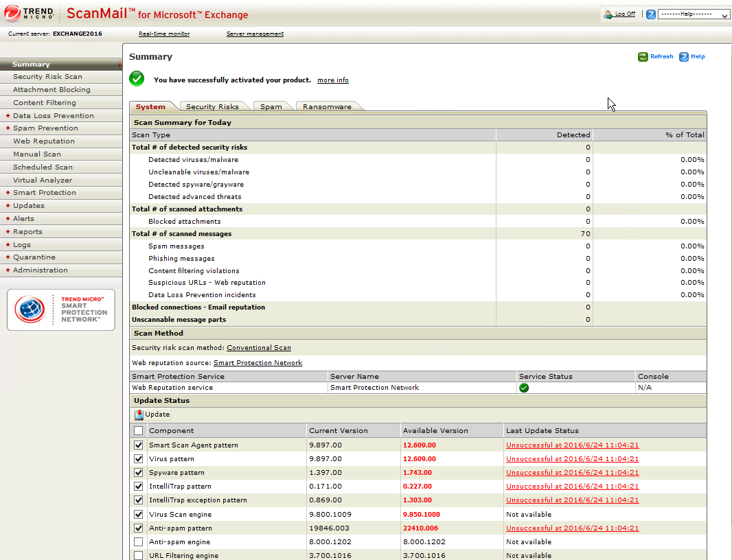
Task: Click the Log Off user icon
Action: [x=608, y=14]
